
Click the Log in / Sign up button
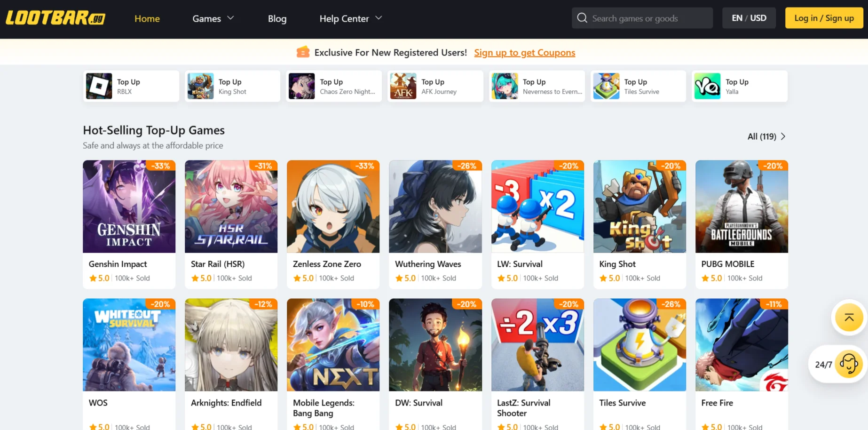(824, 18)
